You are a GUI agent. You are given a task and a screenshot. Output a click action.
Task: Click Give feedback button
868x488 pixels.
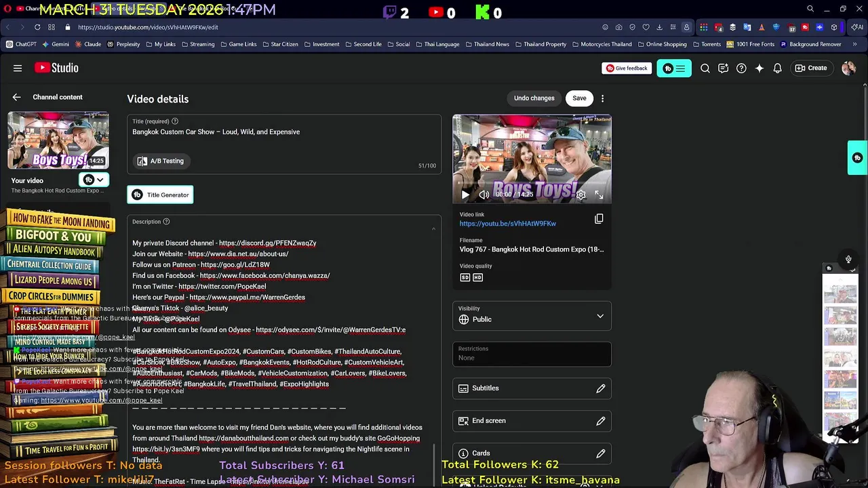pyautogui.click(x=627, y=68)
